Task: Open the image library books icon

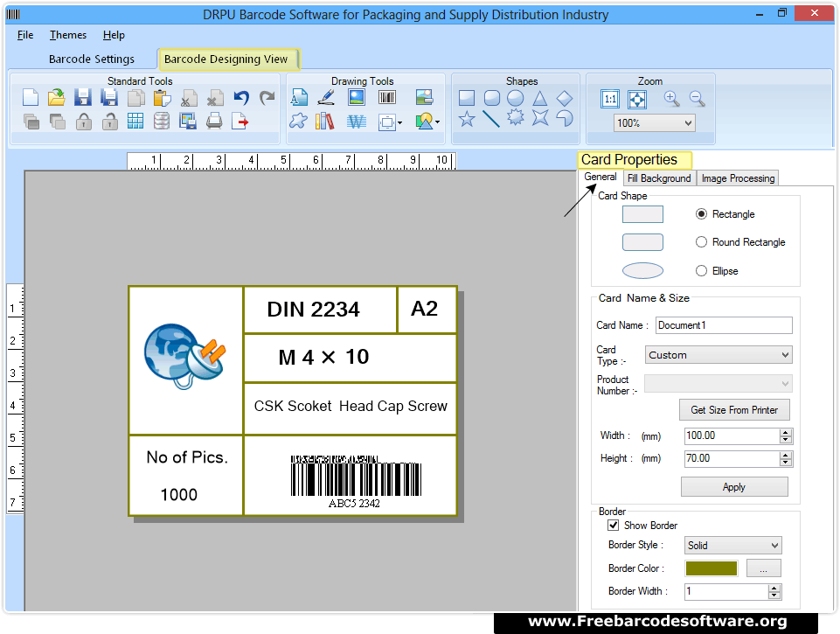Action: coord(324,122)
